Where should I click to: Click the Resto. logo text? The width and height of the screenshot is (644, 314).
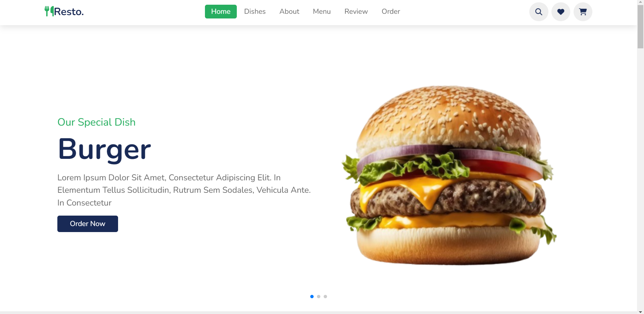click(69, 12)
